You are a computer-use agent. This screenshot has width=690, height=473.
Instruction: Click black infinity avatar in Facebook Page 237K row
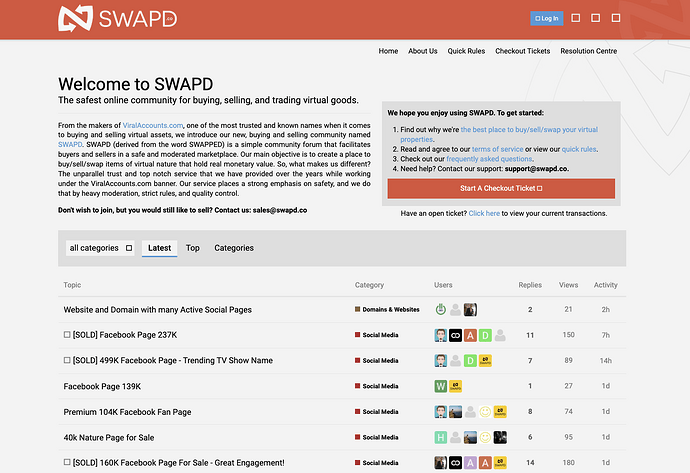(x=455, y=335)
